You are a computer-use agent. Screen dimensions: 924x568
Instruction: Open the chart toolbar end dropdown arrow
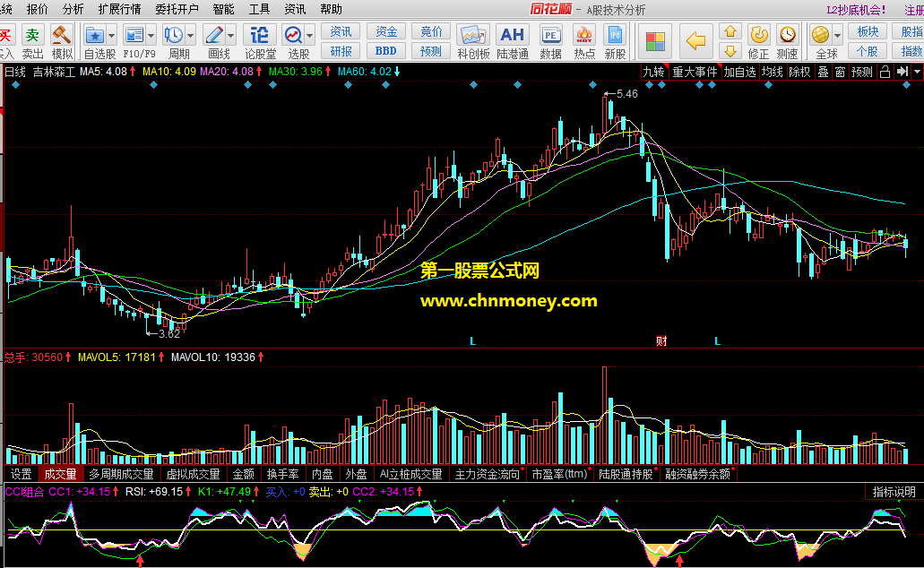point(917,72)
